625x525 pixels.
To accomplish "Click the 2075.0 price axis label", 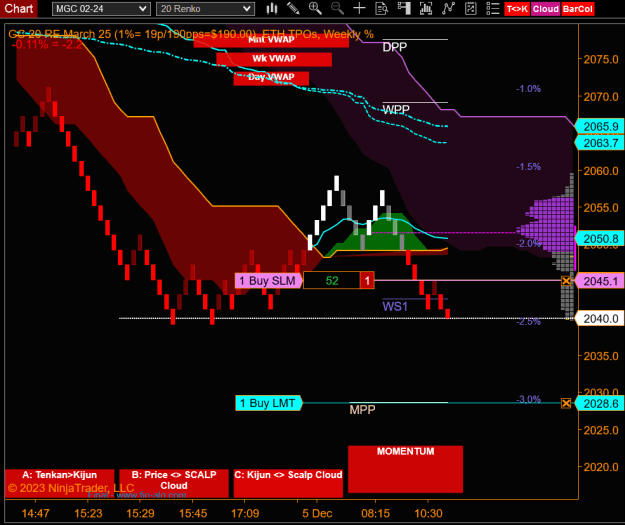I will 601,60.
